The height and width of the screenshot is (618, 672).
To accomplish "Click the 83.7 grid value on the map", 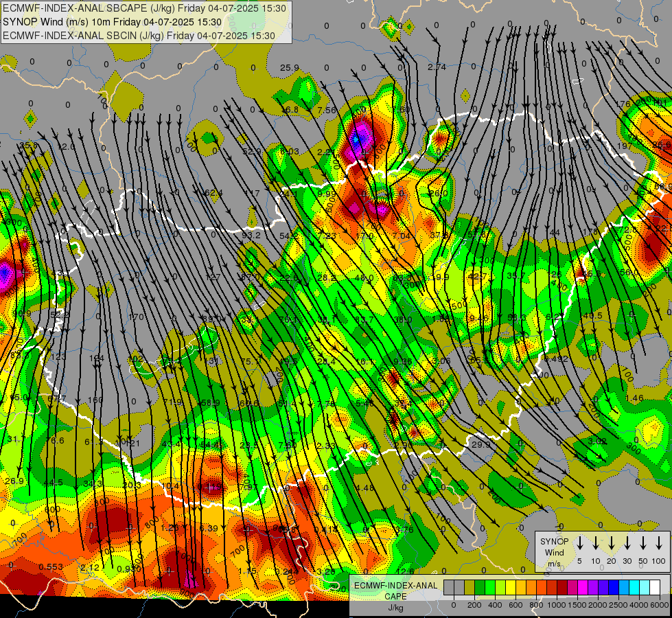I will pyautogui.click(x=364, y=319).
